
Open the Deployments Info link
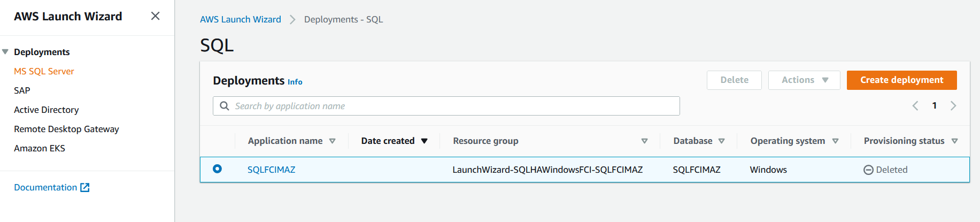tap(295, 82)
